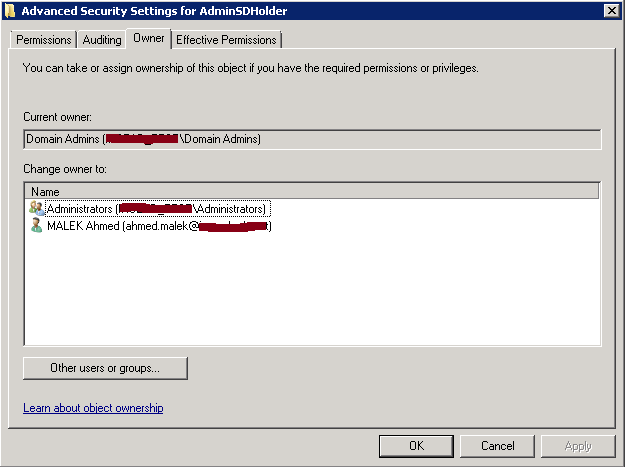Select the Administrators group icon in list

36,208
